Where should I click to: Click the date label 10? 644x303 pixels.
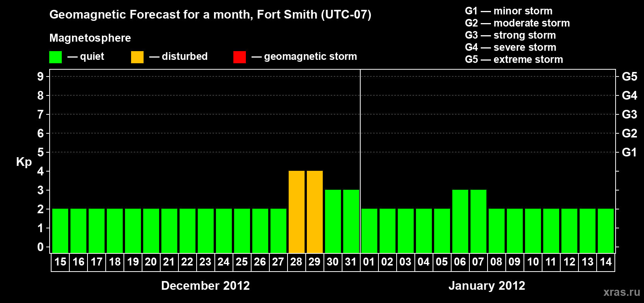click(533, 262)
